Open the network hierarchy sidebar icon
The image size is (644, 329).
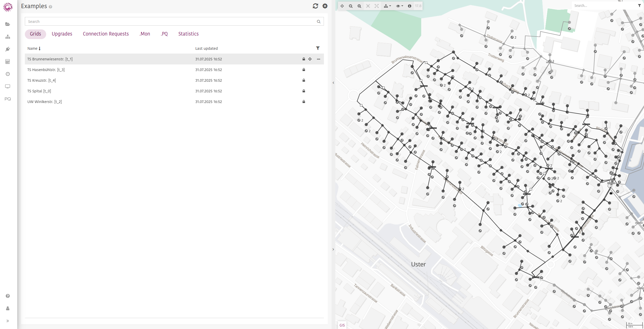coord(8,37)
